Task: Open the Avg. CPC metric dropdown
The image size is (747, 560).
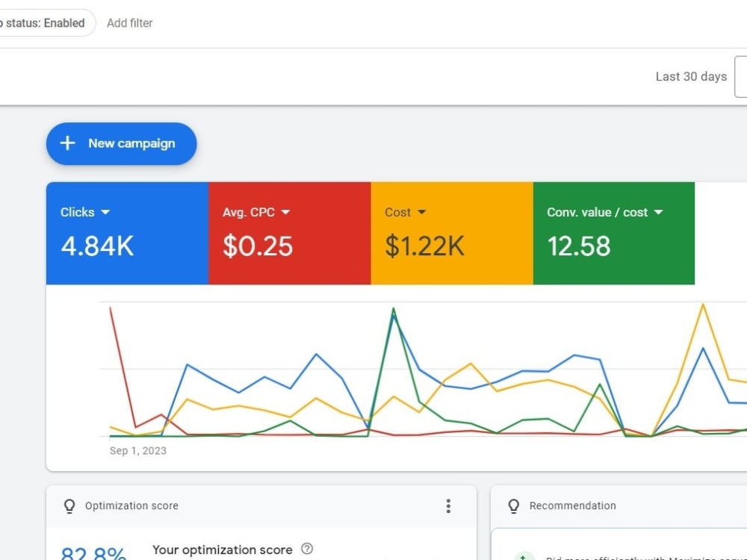Action: click(256, 212)
